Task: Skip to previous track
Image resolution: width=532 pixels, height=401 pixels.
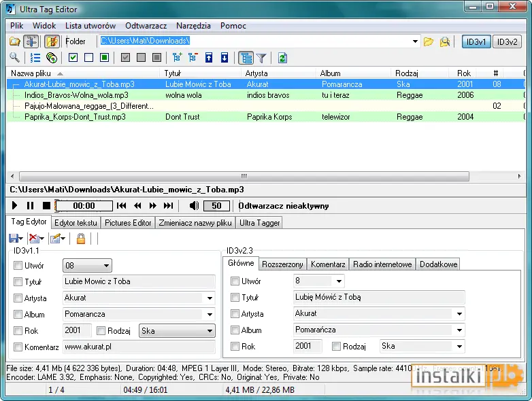Action: (x=122, y=206)
